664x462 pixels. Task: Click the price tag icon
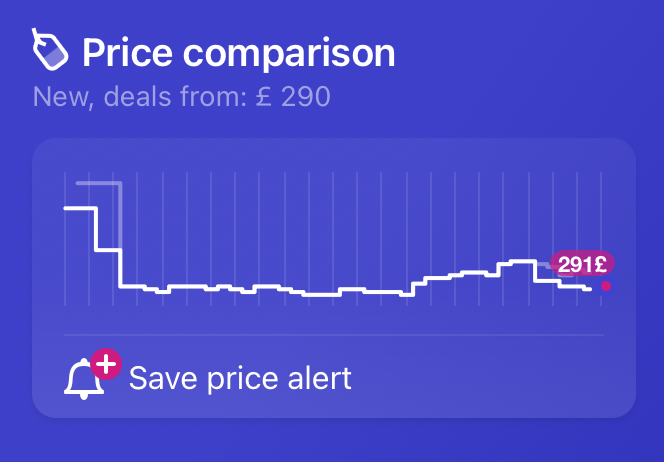(x=50, y=50)
